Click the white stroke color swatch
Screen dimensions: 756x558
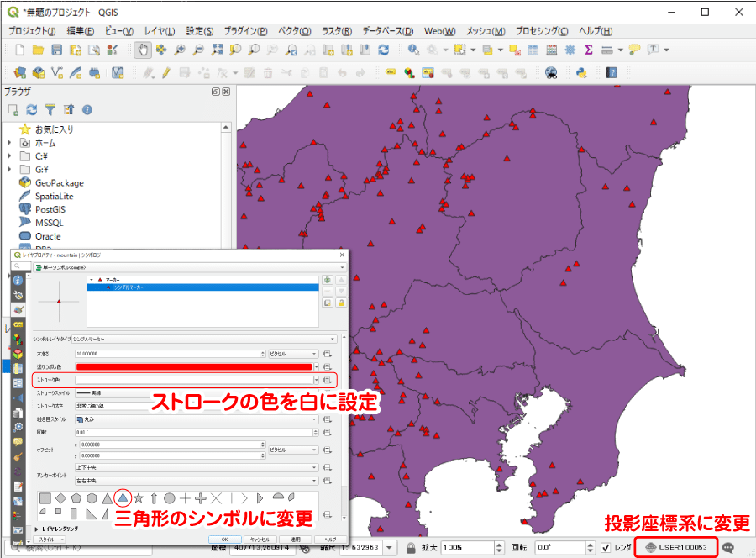194,380
